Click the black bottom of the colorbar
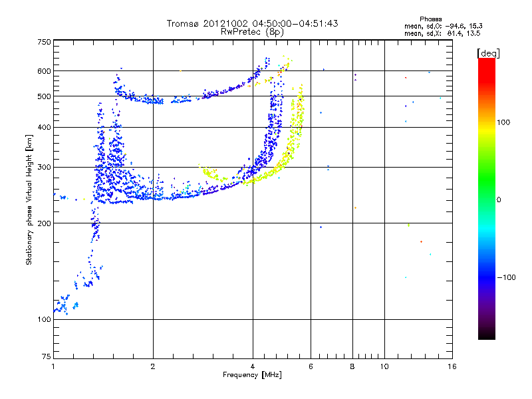 [487, 334]
